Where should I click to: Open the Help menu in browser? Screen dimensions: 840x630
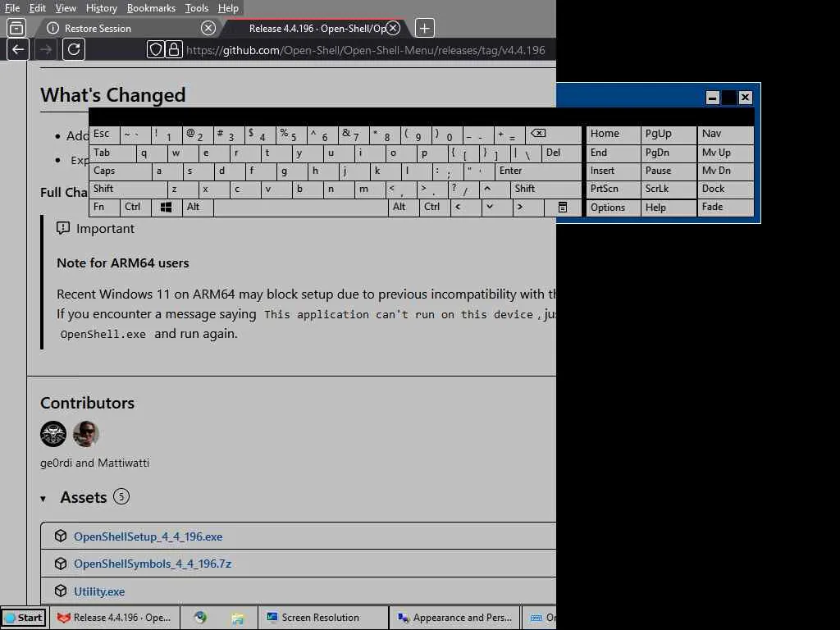pos(228,8)
